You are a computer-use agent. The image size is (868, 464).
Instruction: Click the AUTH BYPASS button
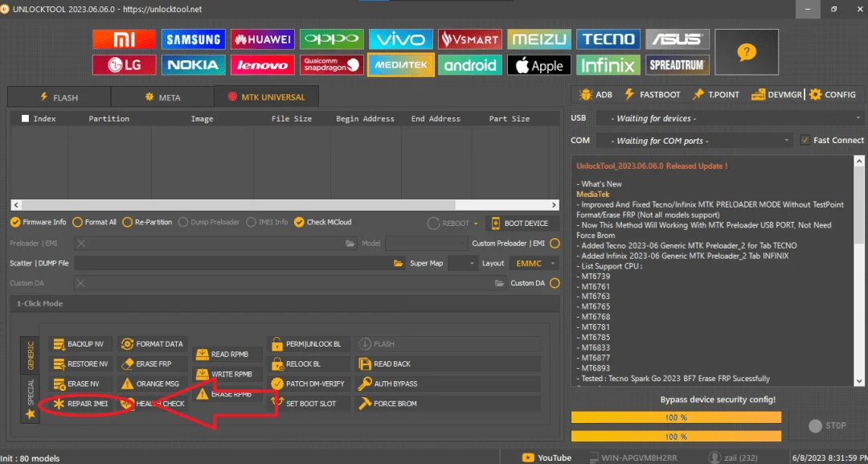coord(448,384)
